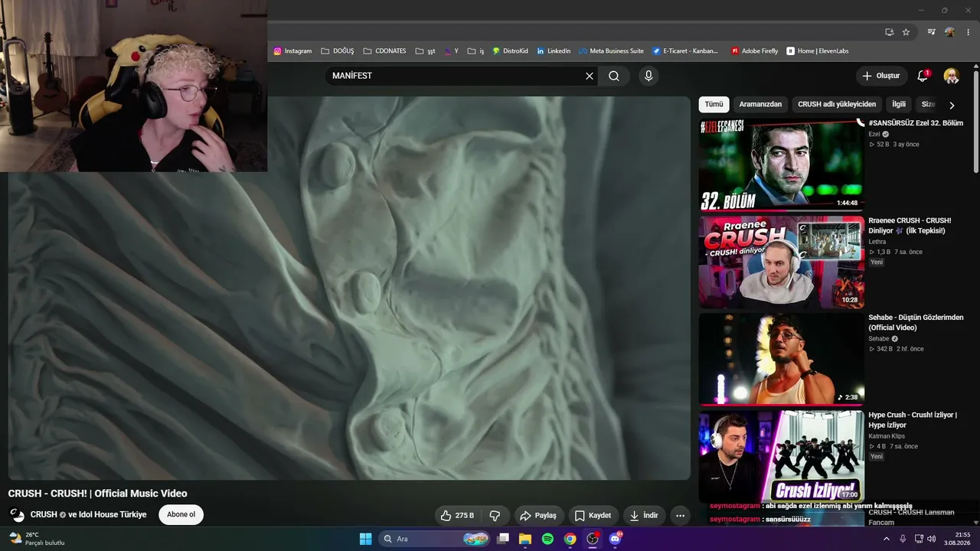Viewport: 980px width, 551px height.
Task: Like the CRUSH! video (275 B)
Action: (x=457, y=516)
